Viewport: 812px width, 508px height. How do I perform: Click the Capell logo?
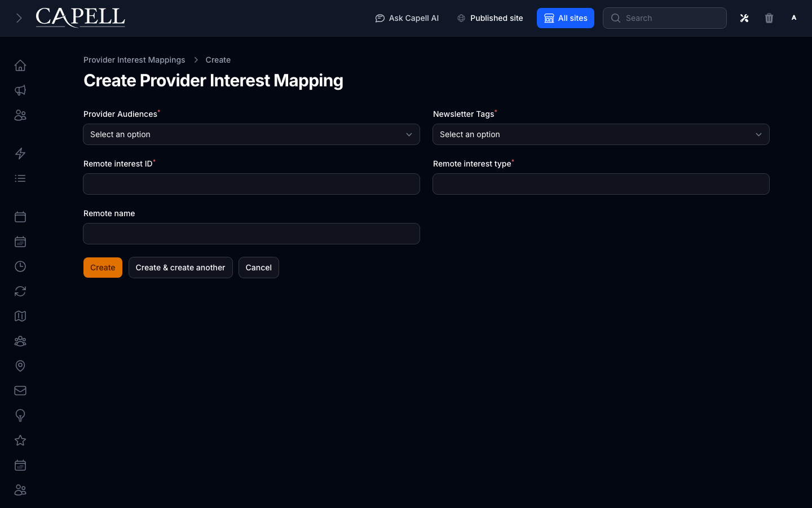click(80, 17)
